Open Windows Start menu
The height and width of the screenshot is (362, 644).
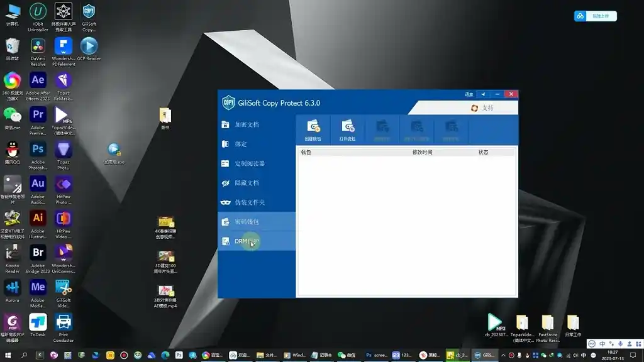[x=8, y=355]
